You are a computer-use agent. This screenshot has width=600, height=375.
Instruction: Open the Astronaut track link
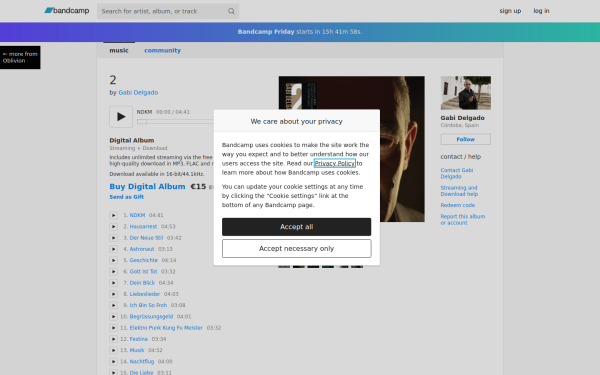point(142,249)
